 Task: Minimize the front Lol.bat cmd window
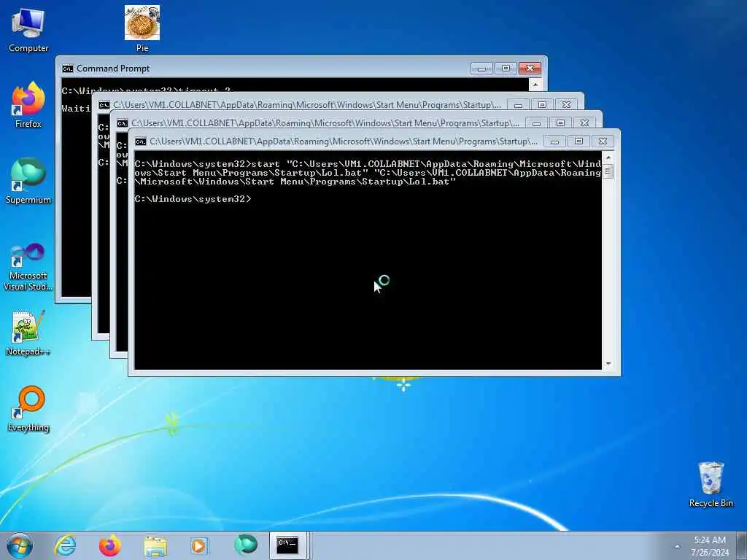click(554, 141)
